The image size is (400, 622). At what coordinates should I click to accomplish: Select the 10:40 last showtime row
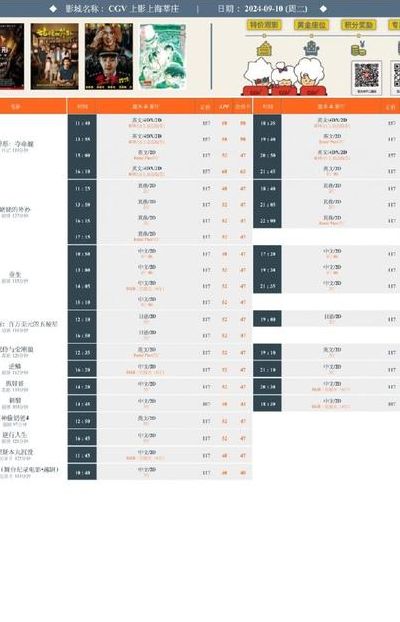(x=83, y=472)
